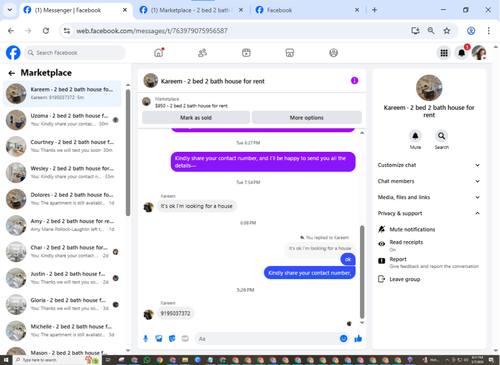Open the emoji picker
This screenshot has height=365, width=500.
pyautogui.click(x=343, y=339)
